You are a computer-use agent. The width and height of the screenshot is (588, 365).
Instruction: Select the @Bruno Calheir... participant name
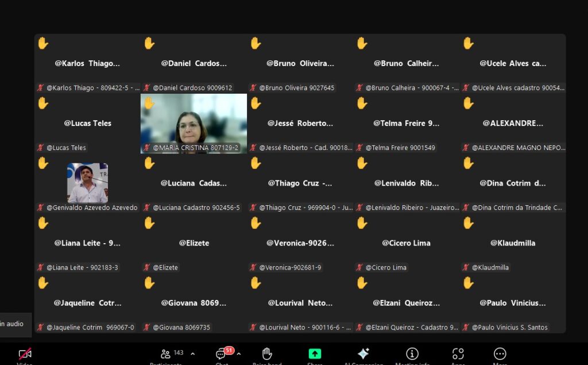tap(406, 63)
